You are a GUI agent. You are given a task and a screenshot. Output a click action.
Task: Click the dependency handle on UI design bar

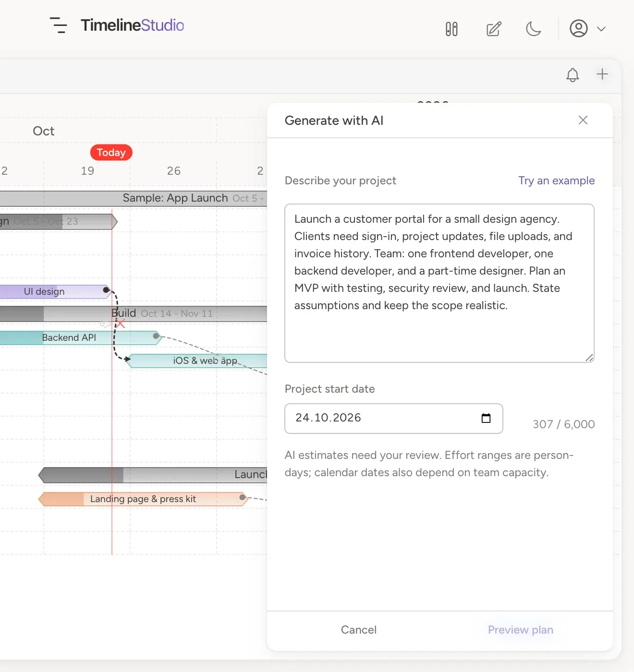[106, 290]
